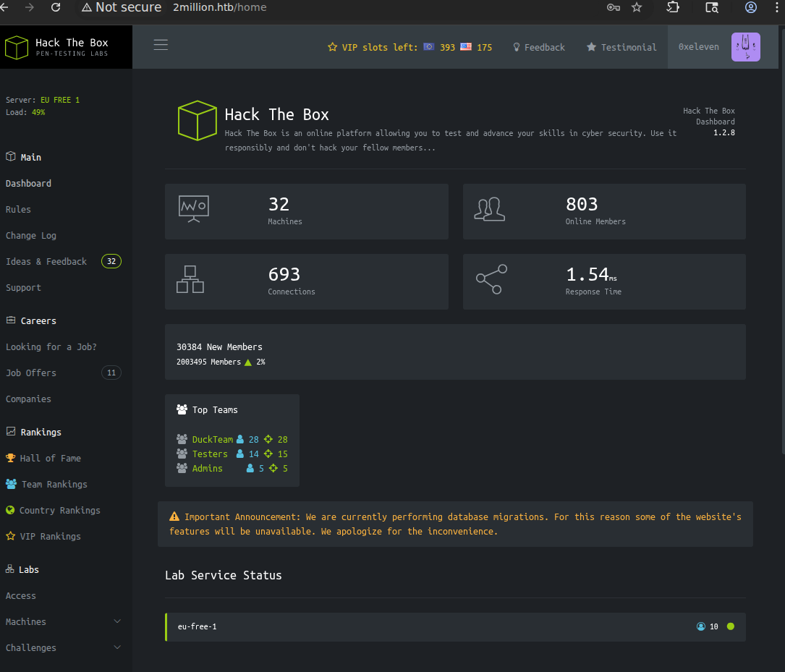This screenshot has width=785, height=672.
Task: Click the eu-free-1 user count icon
Action: click(701, 626)
